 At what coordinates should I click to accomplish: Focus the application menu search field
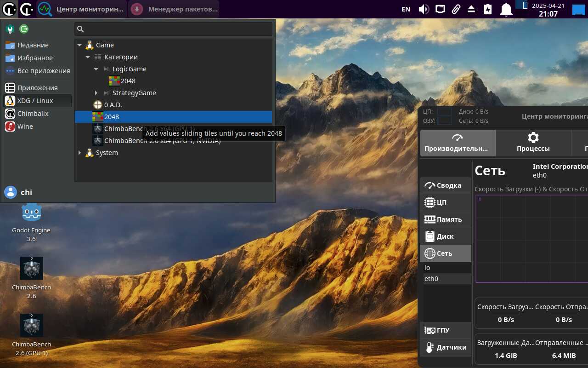[x=174, y=29]
